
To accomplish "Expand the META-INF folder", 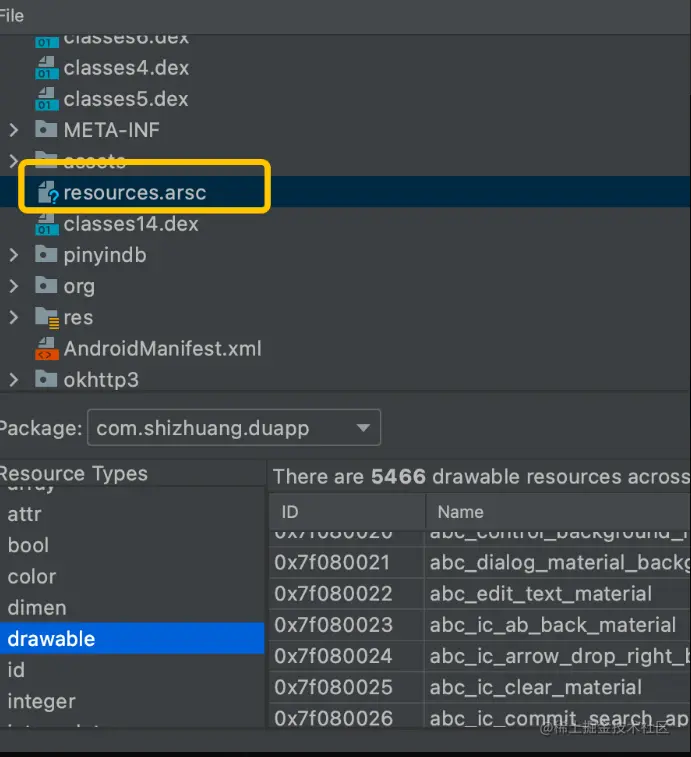I will (x=14, y=130).
